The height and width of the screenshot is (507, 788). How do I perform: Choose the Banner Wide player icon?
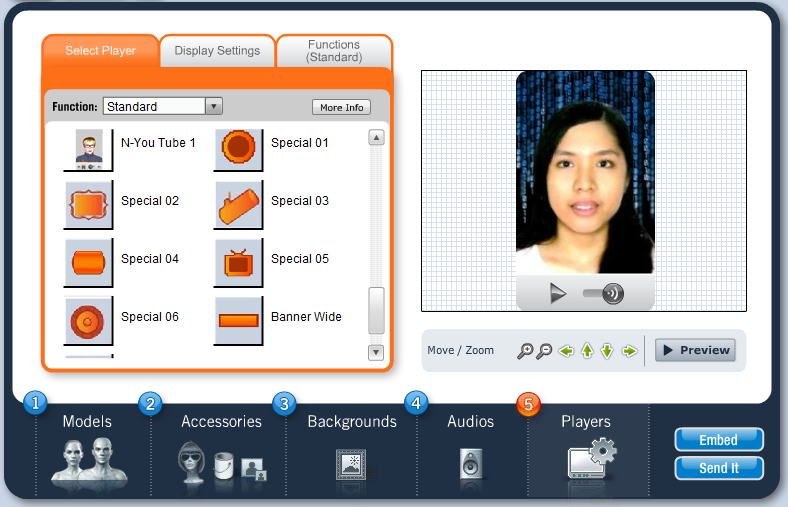tap(239, 321)
